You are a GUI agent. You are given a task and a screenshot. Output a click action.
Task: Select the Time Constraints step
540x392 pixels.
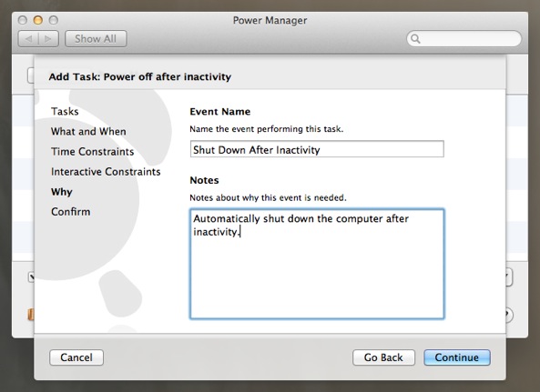click(x=92, y=151)
